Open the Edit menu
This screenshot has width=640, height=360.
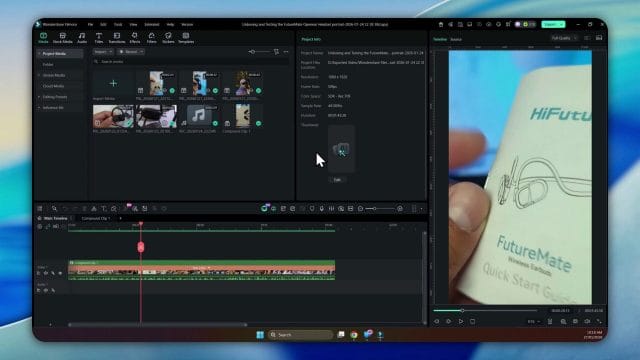point(103,24)
